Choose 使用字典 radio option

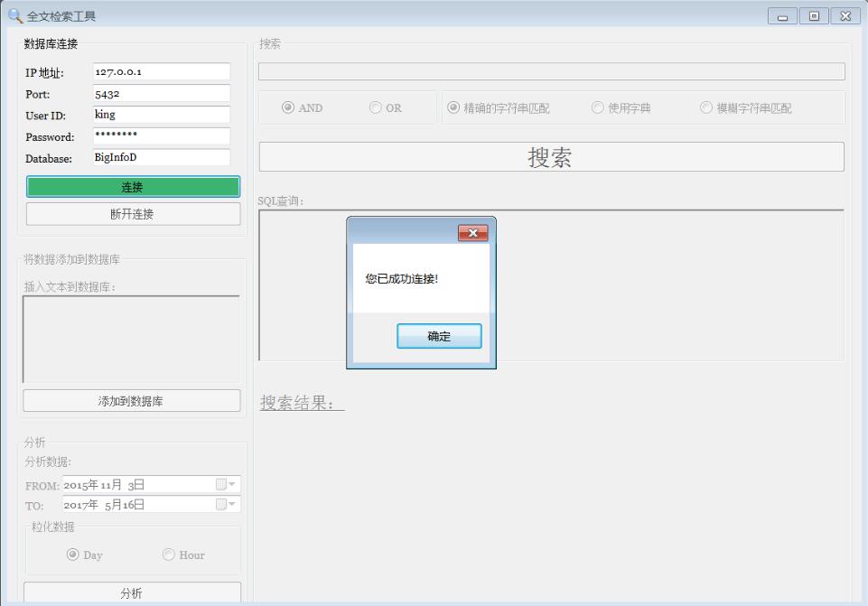pyautogui.click(x=598, y=107)
